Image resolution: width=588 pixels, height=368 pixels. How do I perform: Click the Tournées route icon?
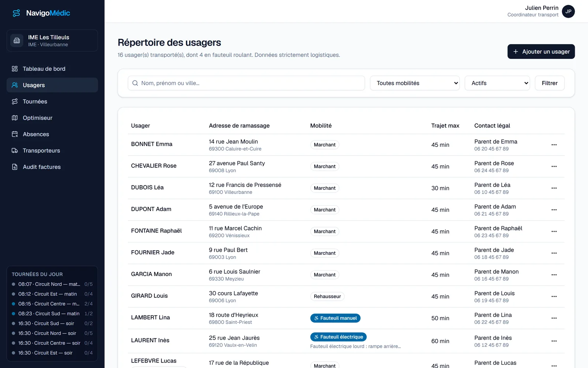(x=15, y=102)
